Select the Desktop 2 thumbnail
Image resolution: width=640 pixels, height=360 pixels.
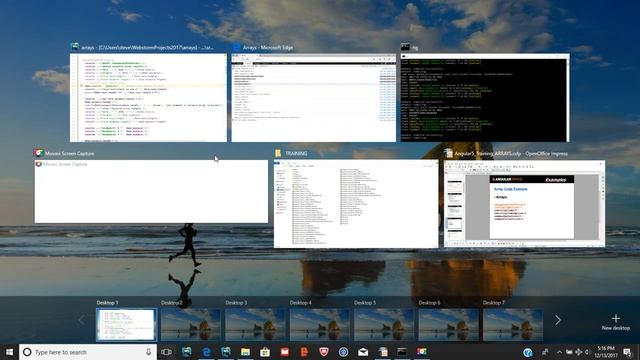click(x=191, y=324)
